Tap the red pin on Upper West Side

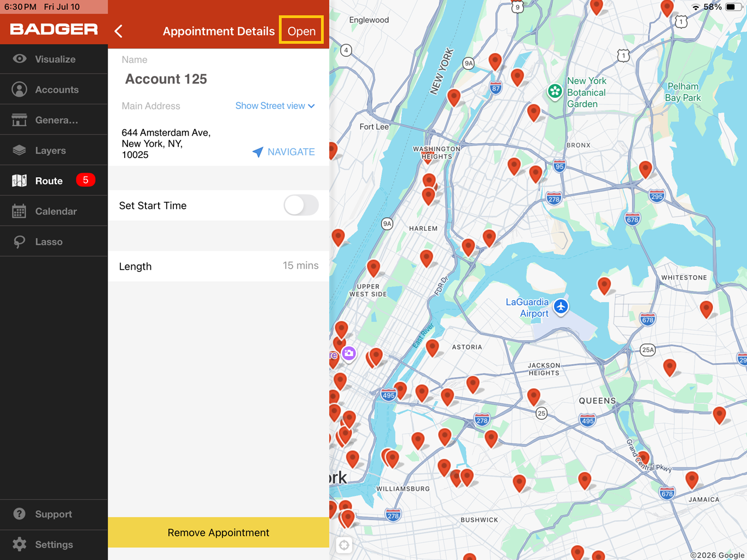tap(373, 267)
